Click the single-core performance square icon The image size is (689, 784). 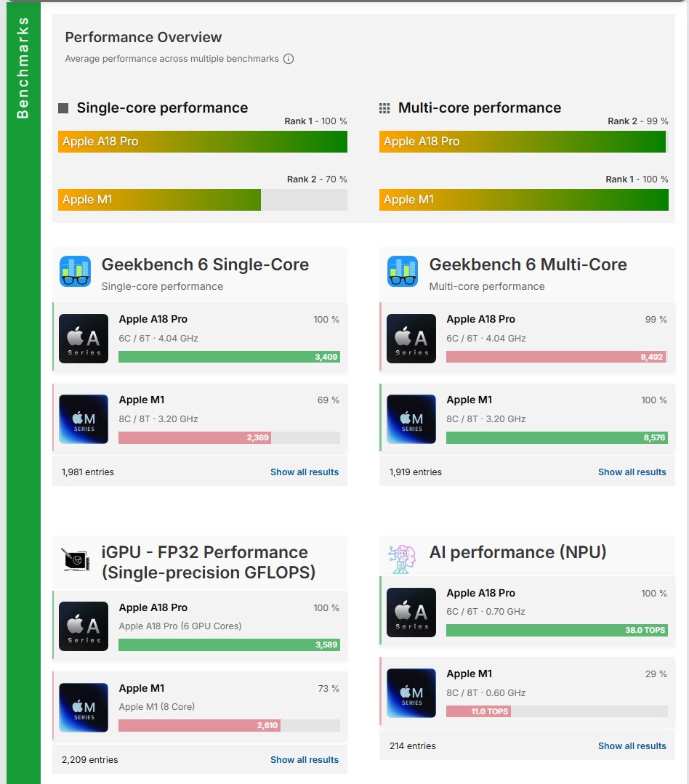click(63, 108)
